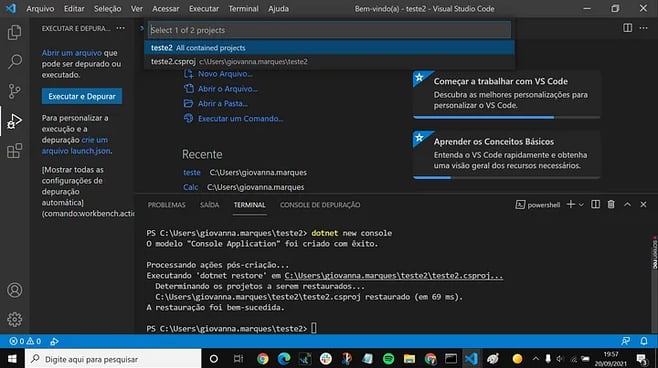658x368 pixels.
Task: Open the feedback icon in status bar
Action: [625, 341]
